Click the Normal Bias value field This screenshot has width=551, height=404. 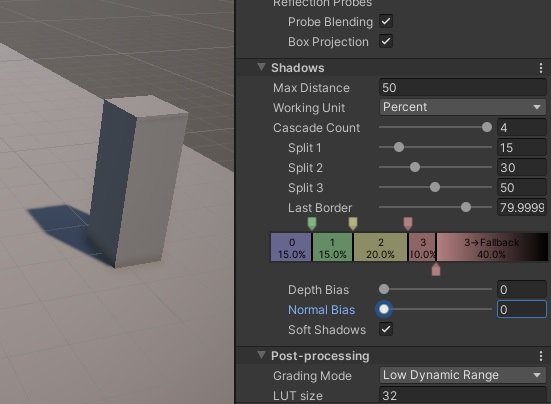(522, 309)
